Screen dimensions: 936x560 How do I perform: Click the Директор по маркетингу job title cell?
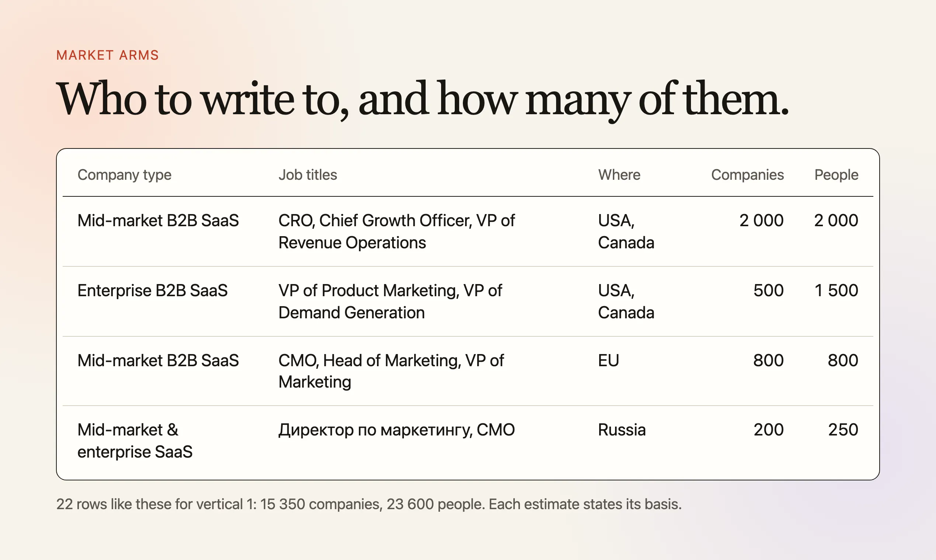point(397,430)
